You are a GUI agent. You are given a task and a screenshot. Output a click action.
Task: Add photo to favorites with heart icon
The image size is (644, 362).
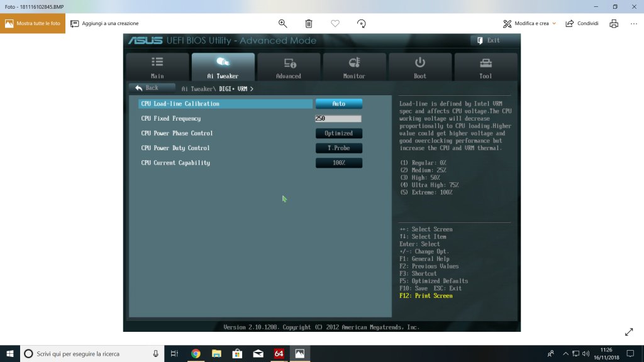coord(335,23)
